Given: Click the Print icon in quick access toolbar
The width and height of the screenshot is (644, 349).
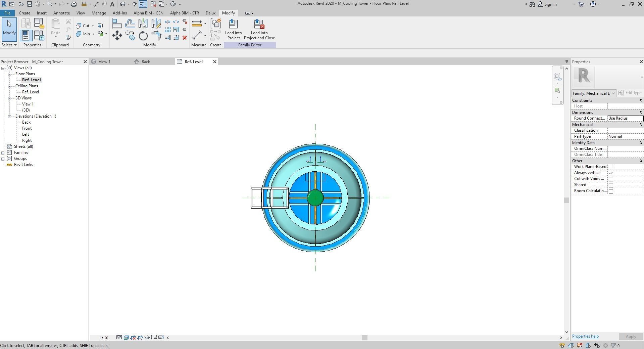Looking at the screenshot, I should [x=73, y=4].
